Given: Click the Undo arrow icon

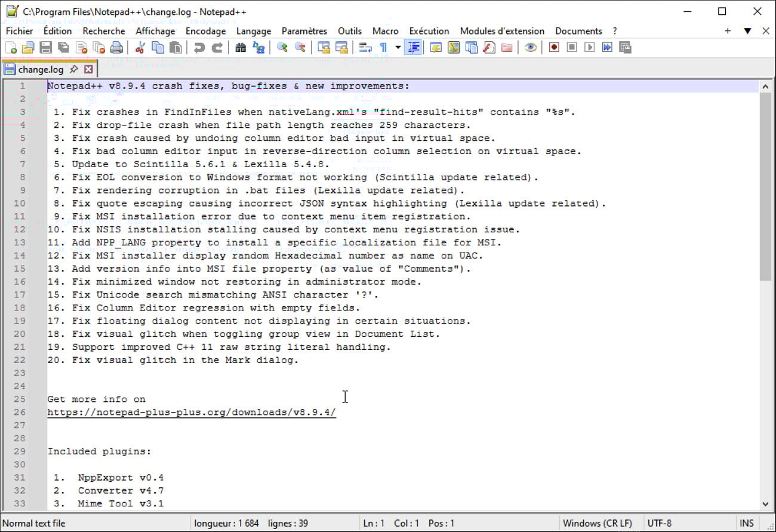Looking at the screenshot, I should coord(199,48).
